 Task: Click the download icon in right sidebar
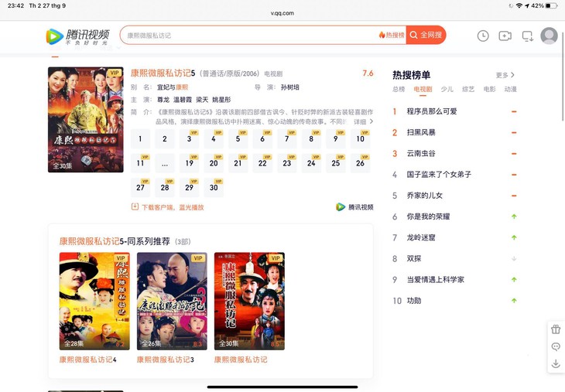point(556,364)
